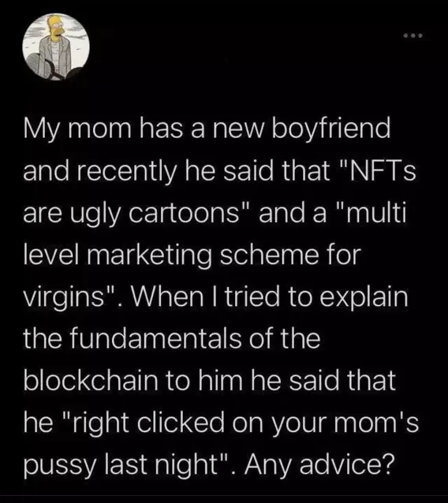Click the word "explain" in the post
This screenshot has width=448, height=503.
pyautogui.click(x=364, y=298)
